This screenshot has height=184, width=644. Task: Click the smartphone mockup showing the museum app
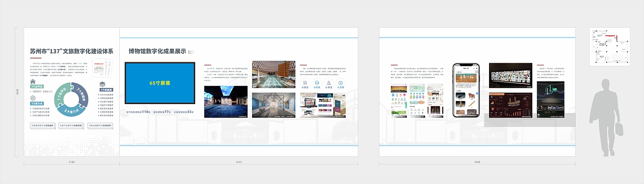point(466,90)
